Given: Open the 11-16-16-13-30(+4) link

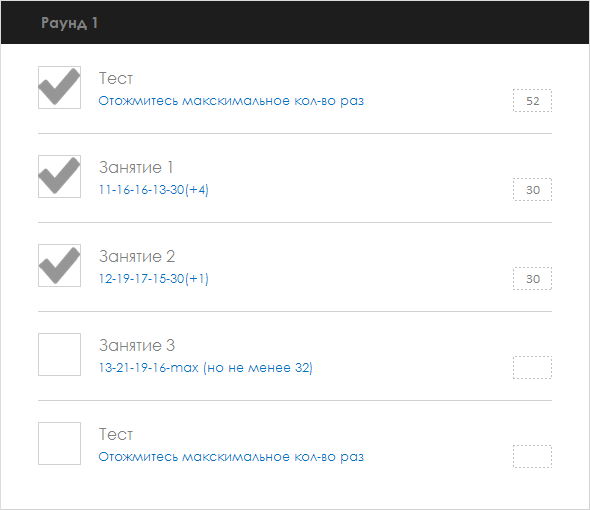Looking at the screenshot, I should 154,190.
